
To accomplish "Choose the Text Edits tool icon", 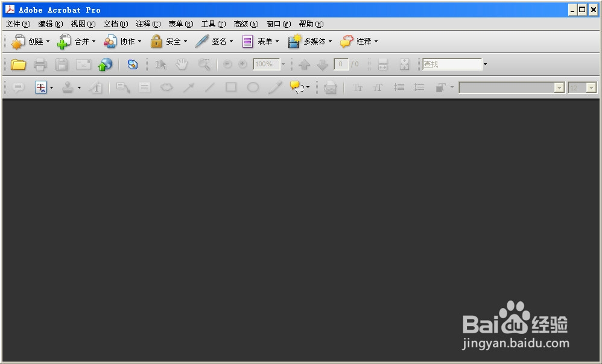I will [40, 87].
